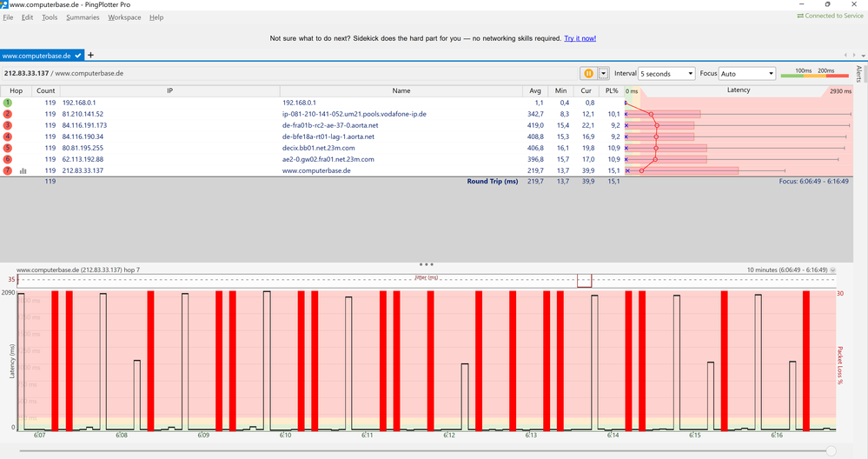Open the Focus dropdown set to Auto
Viewport: 868px width, 459px height.
click(746, 74)
